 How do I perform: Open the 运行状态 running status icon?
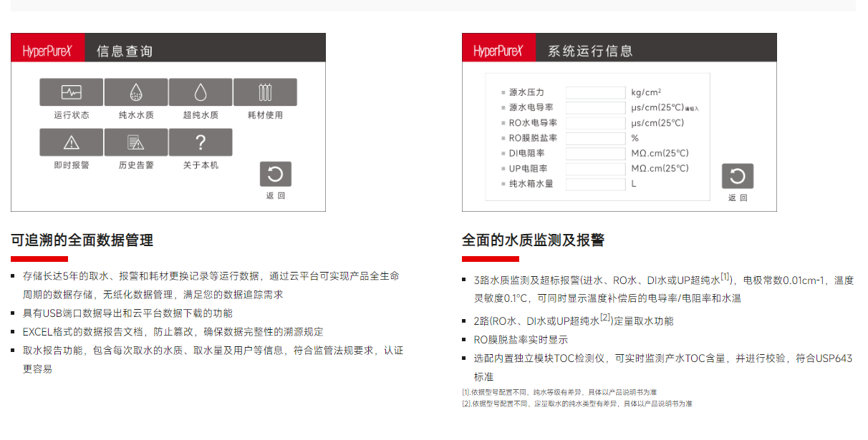tap(72, 92)
